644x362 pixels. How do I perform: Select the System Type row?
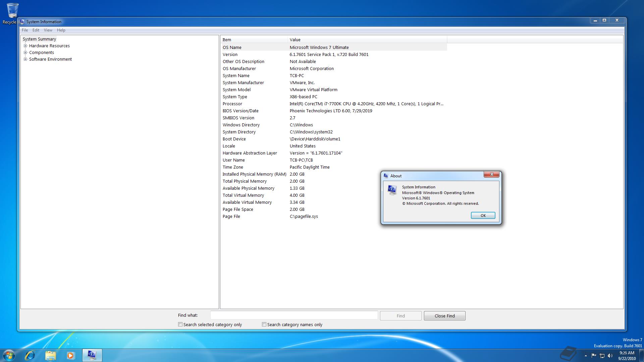pyautogui.click(x=334, y=97)
